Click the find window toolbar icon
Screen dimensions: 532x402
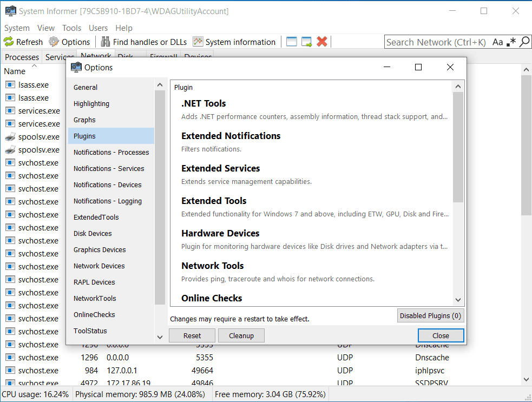292,42
